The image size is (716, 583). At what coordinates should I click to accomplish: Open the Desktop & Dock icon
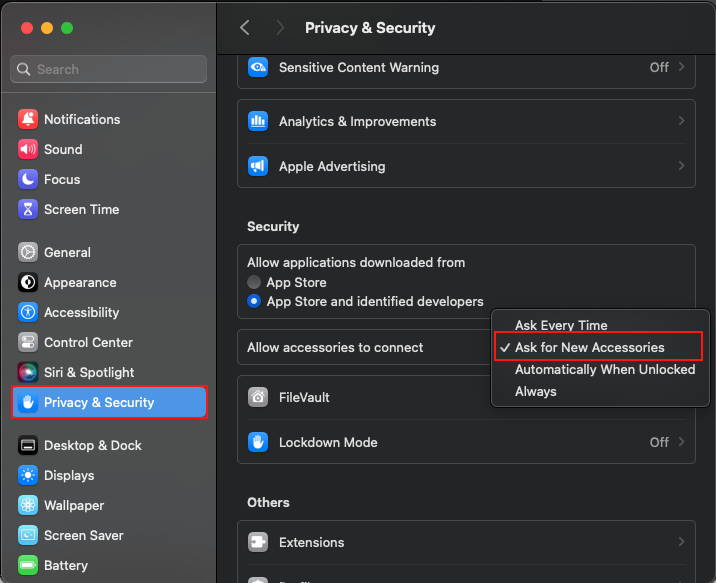click(28, 445)
